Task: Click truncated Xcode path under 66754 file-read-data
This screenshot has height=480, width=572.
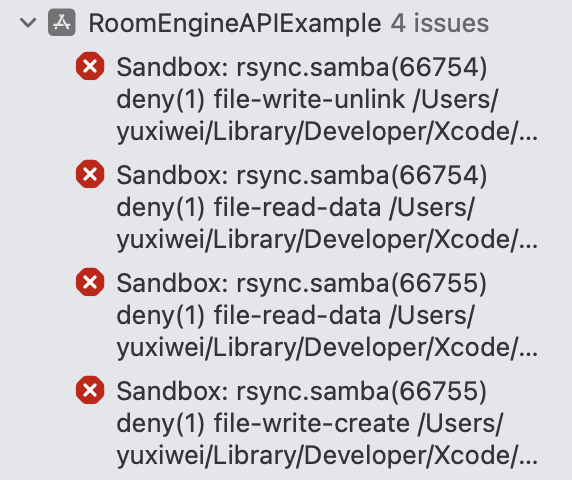Action: (x=327, y=240)
